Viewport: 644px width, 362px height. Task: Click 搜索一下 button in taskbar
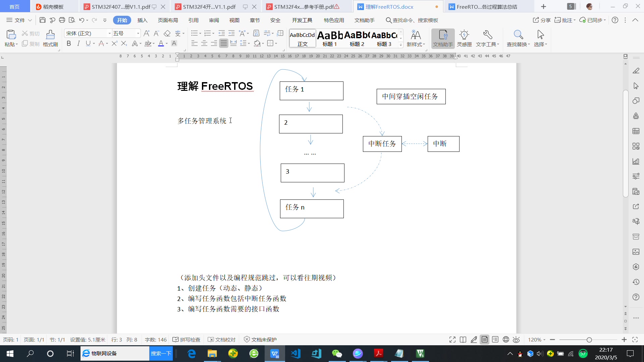(x=161, y=353)
